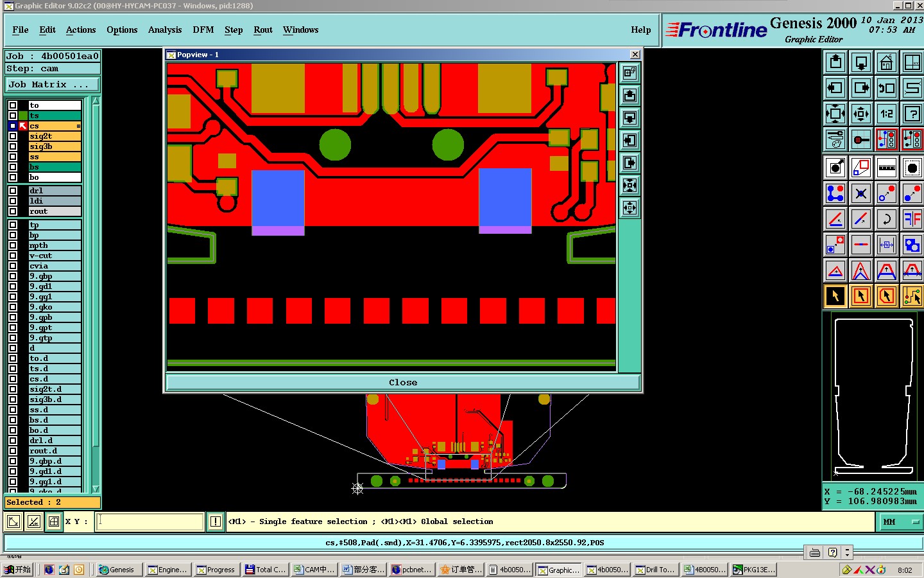This screenshot has height=578, width=924.
Task: Click the mirror F icon
Action: point(912,219)
